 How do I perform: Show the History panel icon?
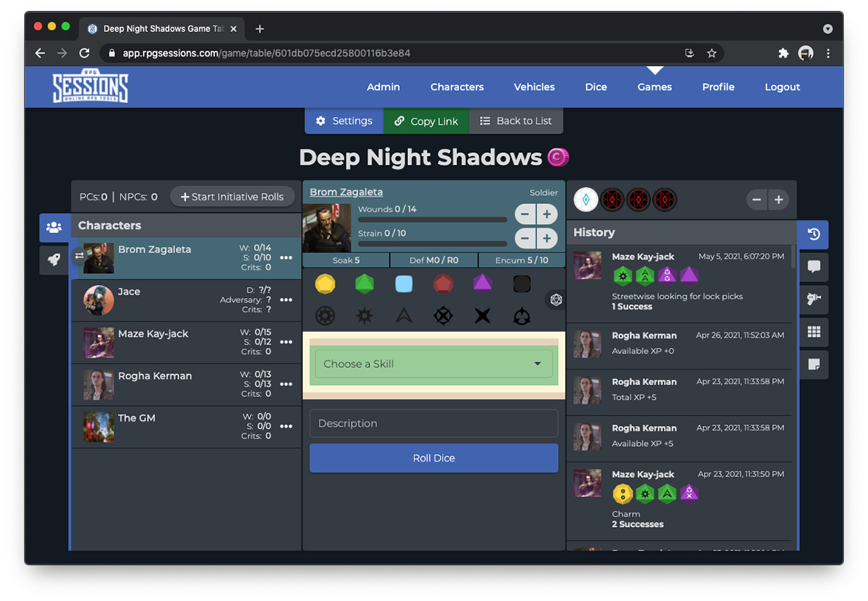(x=814, y=234)
